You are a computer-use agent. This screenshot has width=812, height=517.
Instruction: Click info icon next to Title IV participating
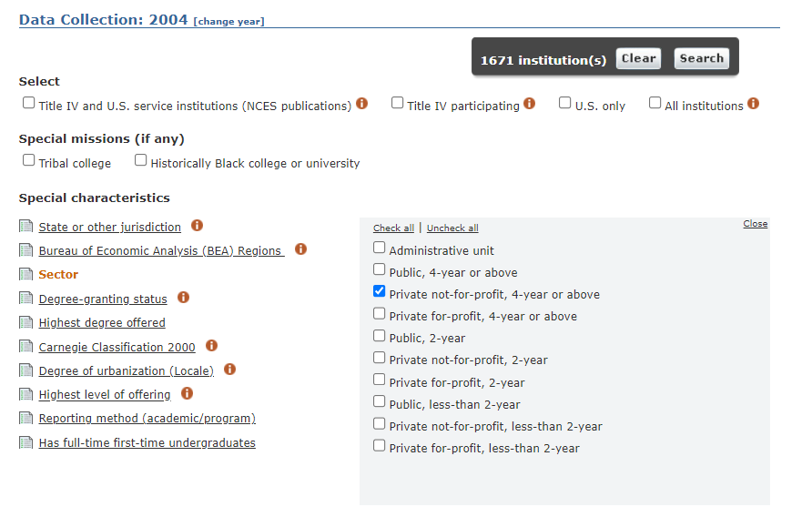(529, 104)
